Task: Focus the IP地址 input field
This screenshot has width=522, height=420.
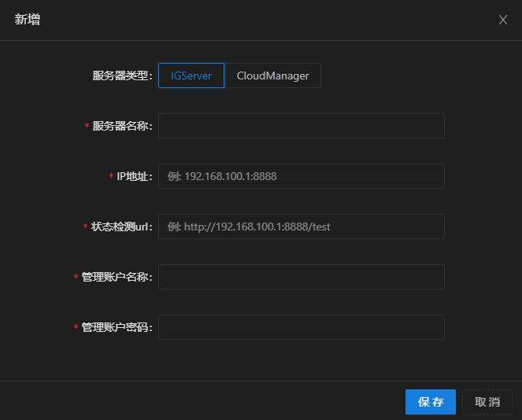Action: point(302,176)
